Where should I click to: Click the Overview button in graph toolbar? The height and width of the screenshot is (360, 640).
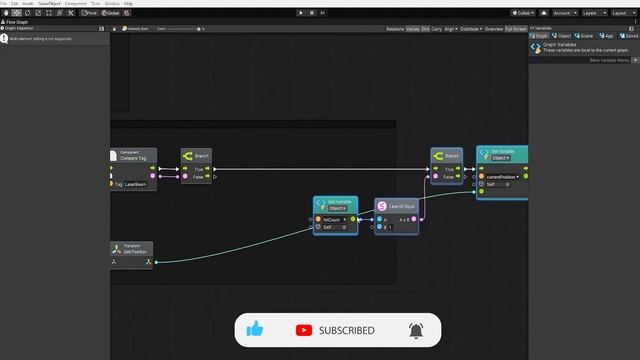coord(493,29)
